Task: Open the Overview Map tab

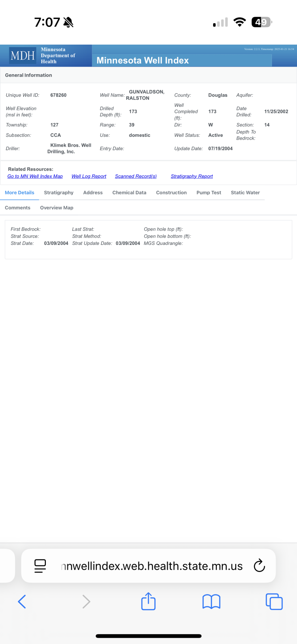Action: pos(57,208)
